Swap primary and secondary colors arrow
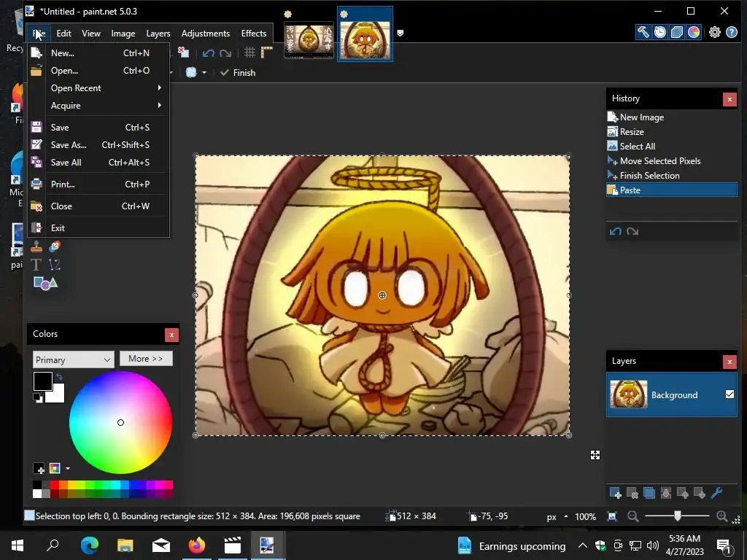747x560 pixels. 59,377
